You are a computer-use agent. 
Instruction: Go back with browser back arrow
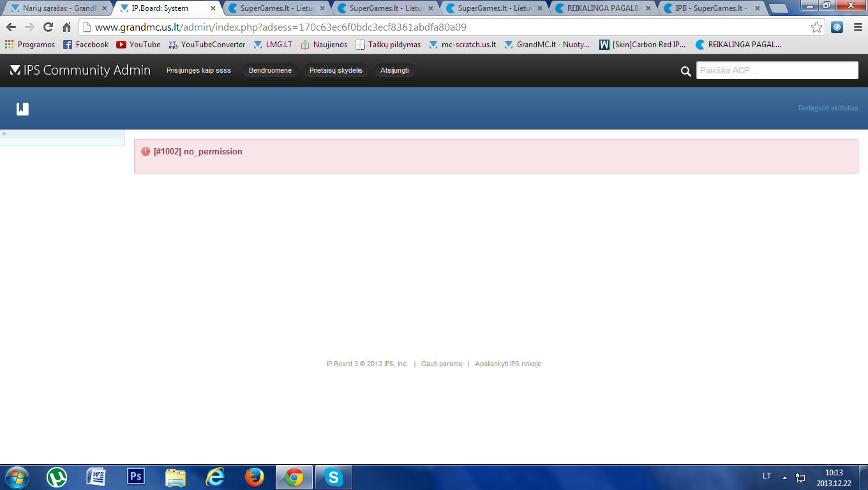click(11, 27)
